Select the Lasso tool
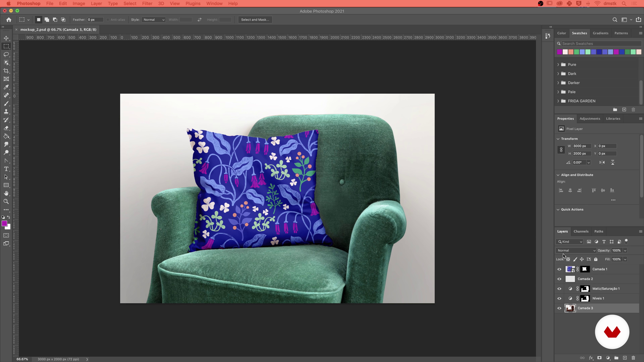644x362 pixels. tap(6, 54)
